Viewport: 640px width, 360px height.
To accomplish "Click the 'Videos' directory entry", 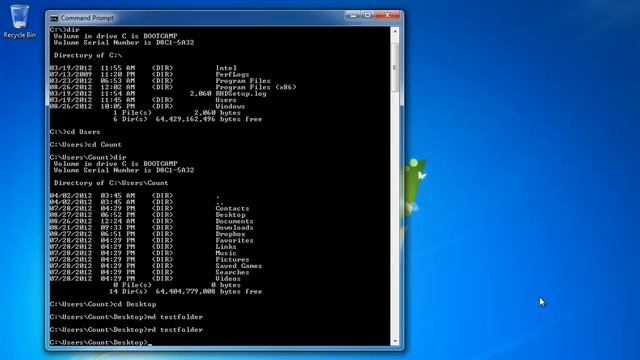I will (228, 279).
